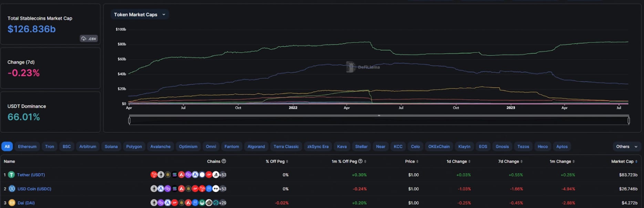The height and width of the screenshot is (208, 644).
Task: Pick the Algorand chain filter
Action: pyautogui.click(x=256, y=146)
